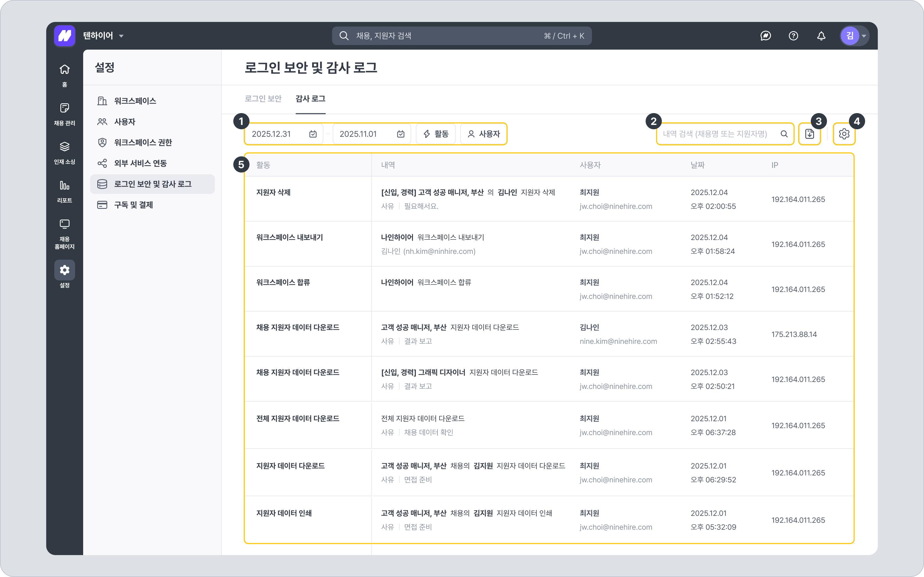The image size is (924, 577).
Task: Open 채용 홈페이지 from the sidebar
Action: click(64, 234)
